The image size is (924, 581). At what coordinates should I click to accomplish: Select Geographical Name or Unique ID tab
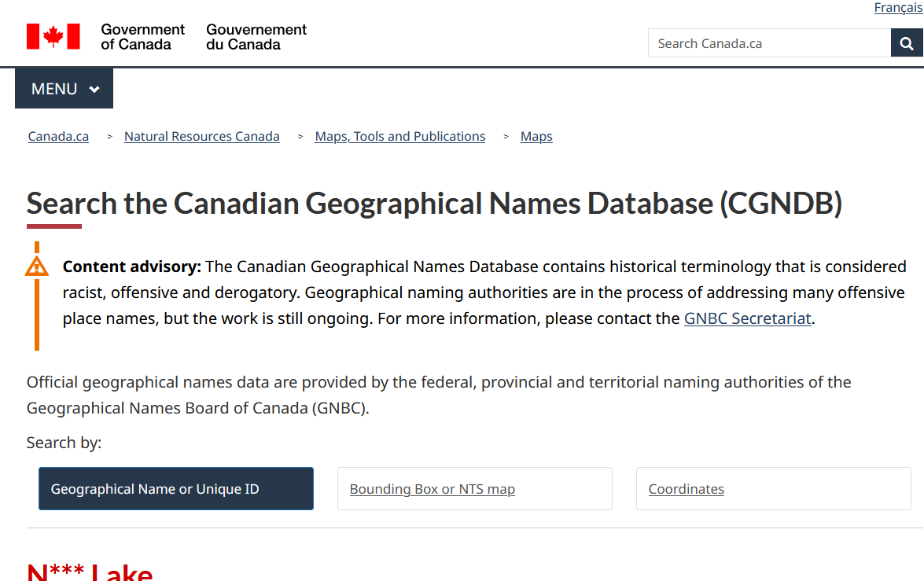pos(176,488)
